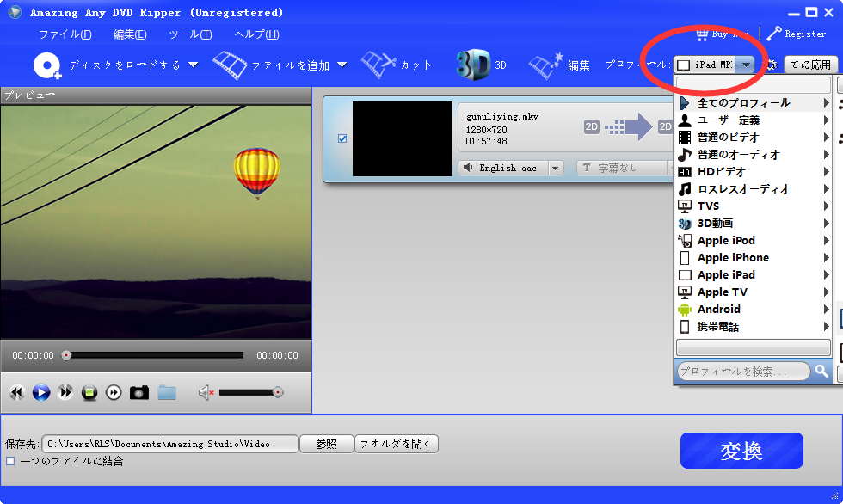843x504 pixels.
Task: Click the 参照 browse button
Action: click(326, 444)
